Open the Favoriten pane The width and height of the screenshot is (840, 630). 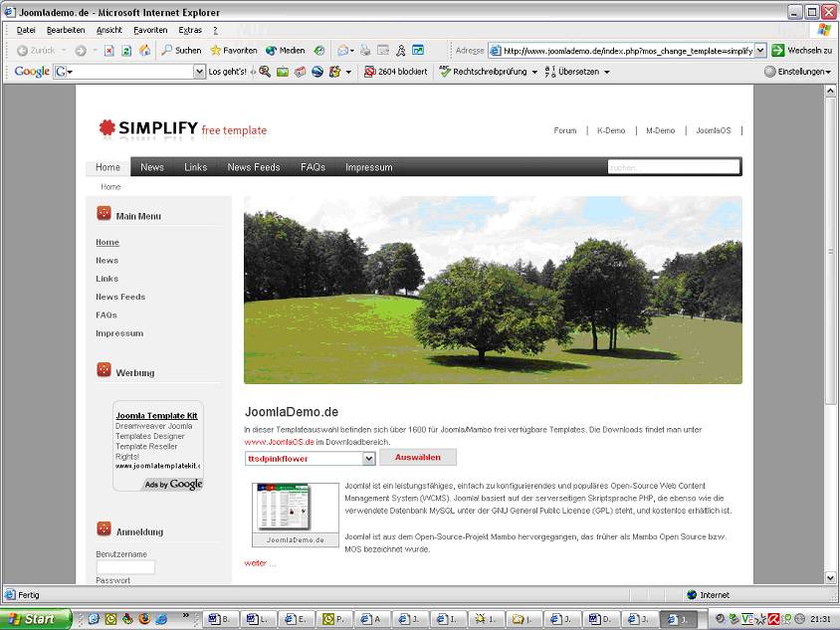tap(234, 51)
